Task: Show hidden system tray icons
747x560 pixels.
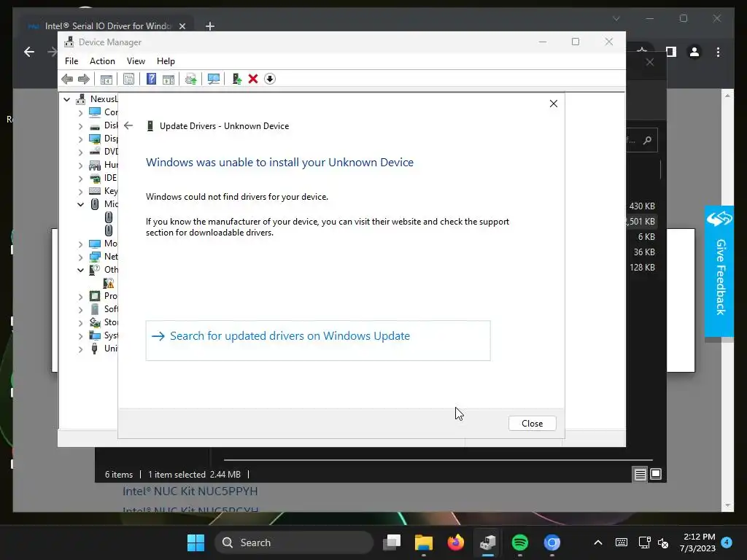Action: [x=598, y=542]
